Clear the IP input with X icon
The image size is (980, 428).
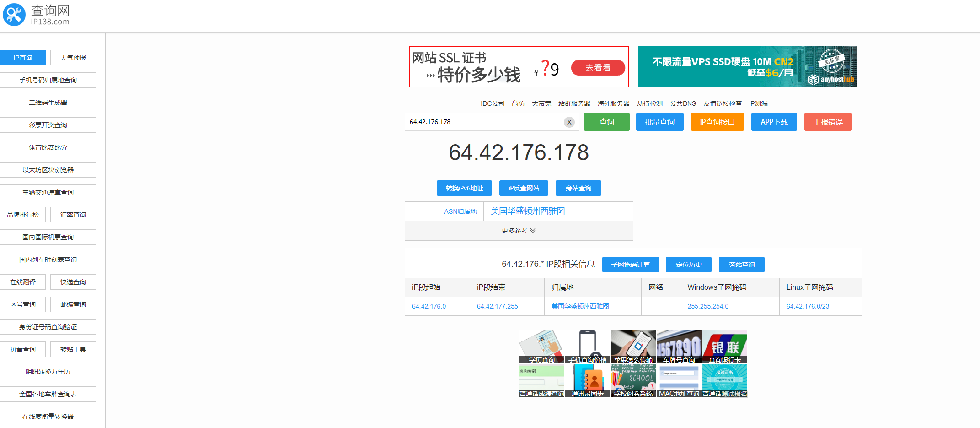[569, 122]
